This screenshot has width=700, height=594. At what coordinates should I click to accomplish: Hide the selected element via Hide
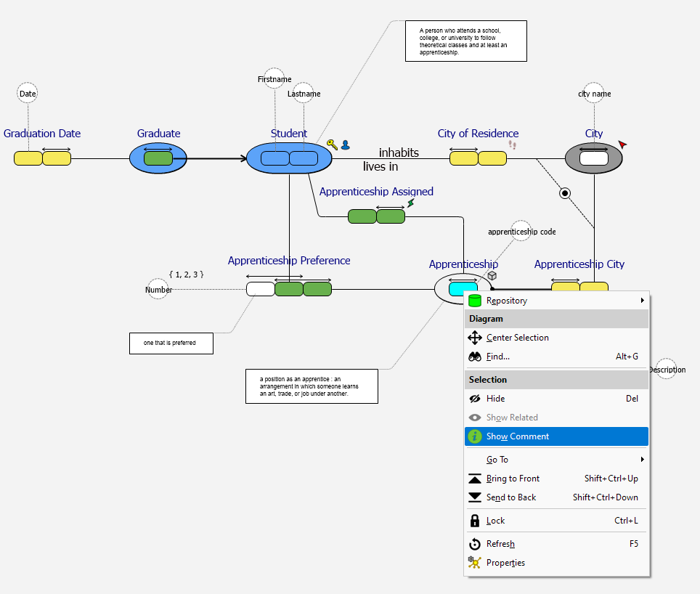[496, 399]
